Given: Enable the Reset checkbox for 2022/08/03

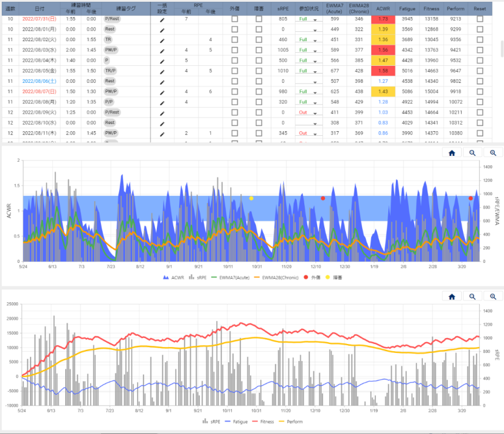Looking at the screenshot, I should [x=480, y=50].
